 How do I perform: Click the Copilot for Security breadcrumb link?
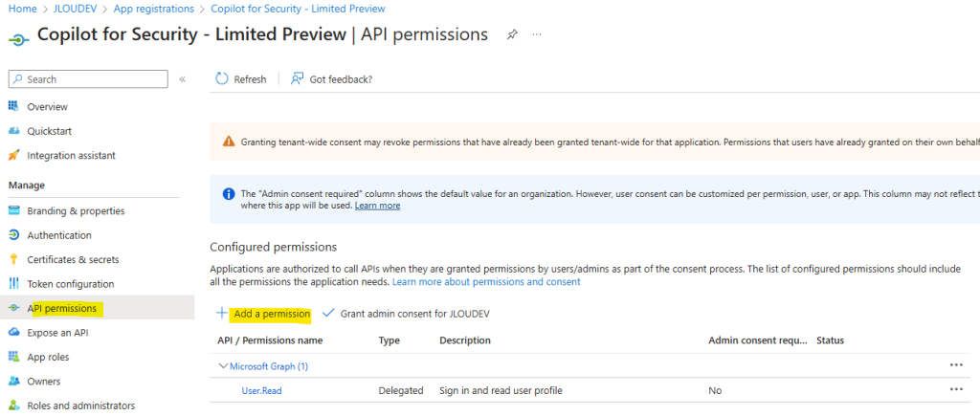point(299,9)
